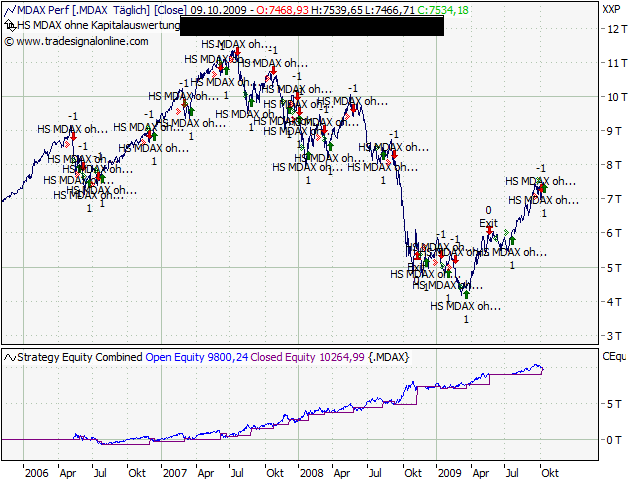The height and width of the screenshot is (480, 640).
Task: Click the MDAX Perf [.MDAX Täglich] title
Action: 83,10
